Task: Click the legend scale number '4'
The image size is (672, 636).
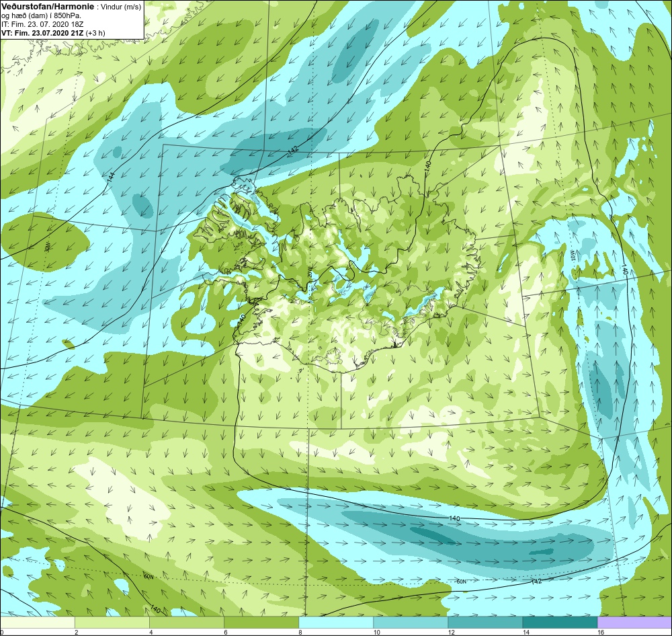Action: point(151,632)
